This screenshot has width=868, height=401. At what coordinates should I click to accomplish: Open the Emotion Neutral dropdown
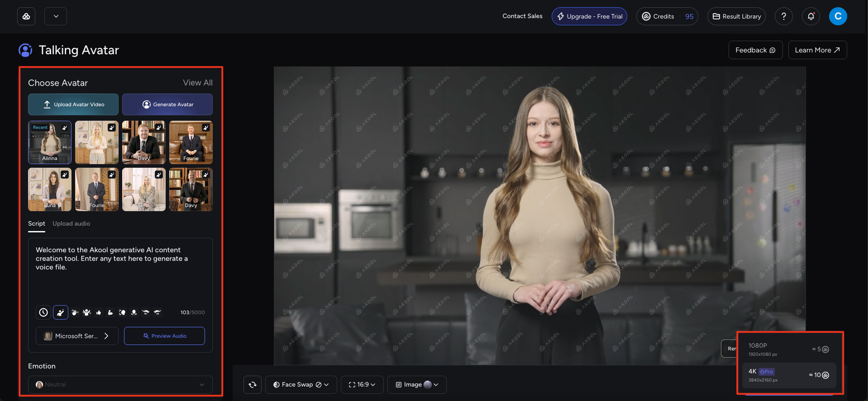click(120, 385)
